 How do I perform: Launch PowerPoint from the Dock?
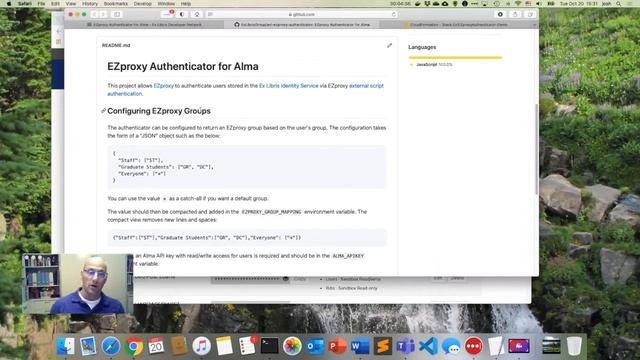coord(337,347)
